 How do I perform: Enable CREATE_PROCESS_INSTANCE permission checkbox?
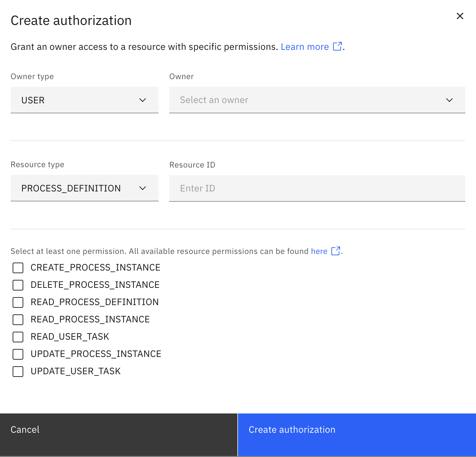pyautogui.click(x=18, y=268)
